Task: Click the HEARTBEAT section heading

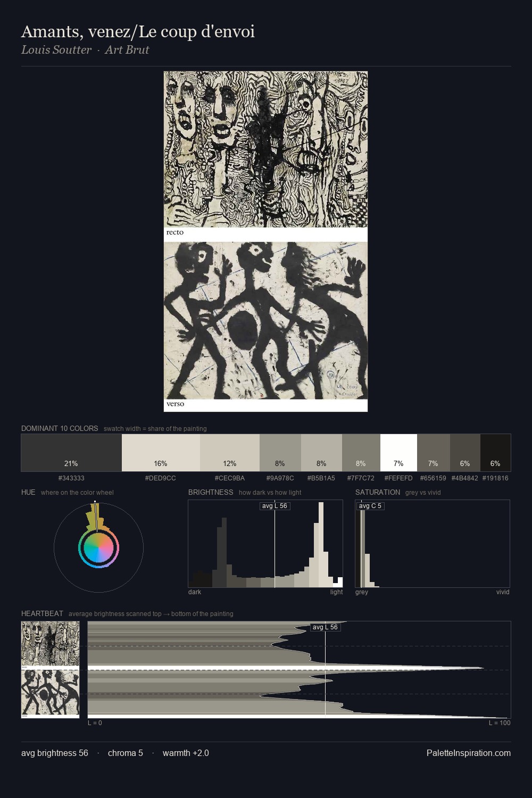Action: click(x=42, y=613)
